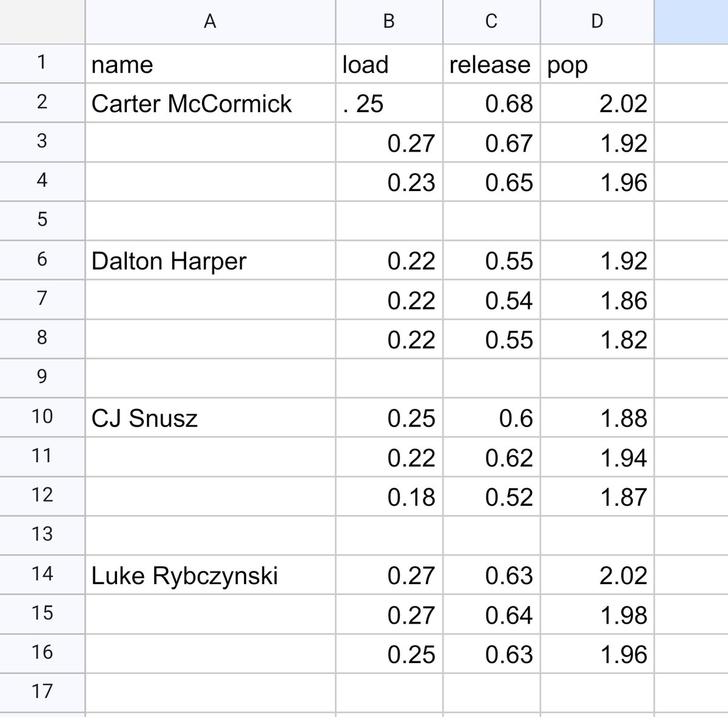Click the 'release' header cell
The image size is (728, 717).
[491, 64]
